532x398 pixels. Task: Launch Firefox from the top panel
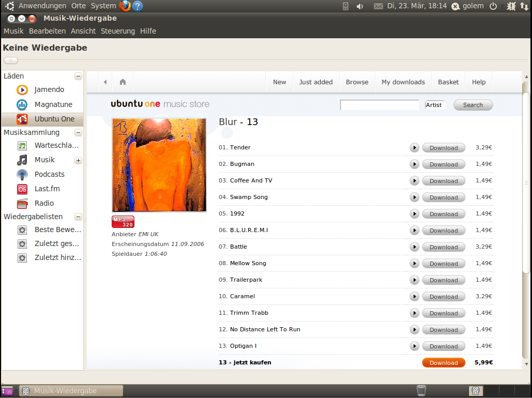tap(125, 6)
